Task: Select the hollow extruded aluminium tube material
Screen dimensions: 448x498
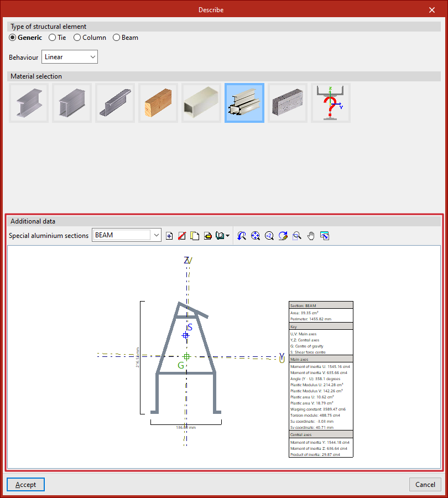Action: point(201,103)
